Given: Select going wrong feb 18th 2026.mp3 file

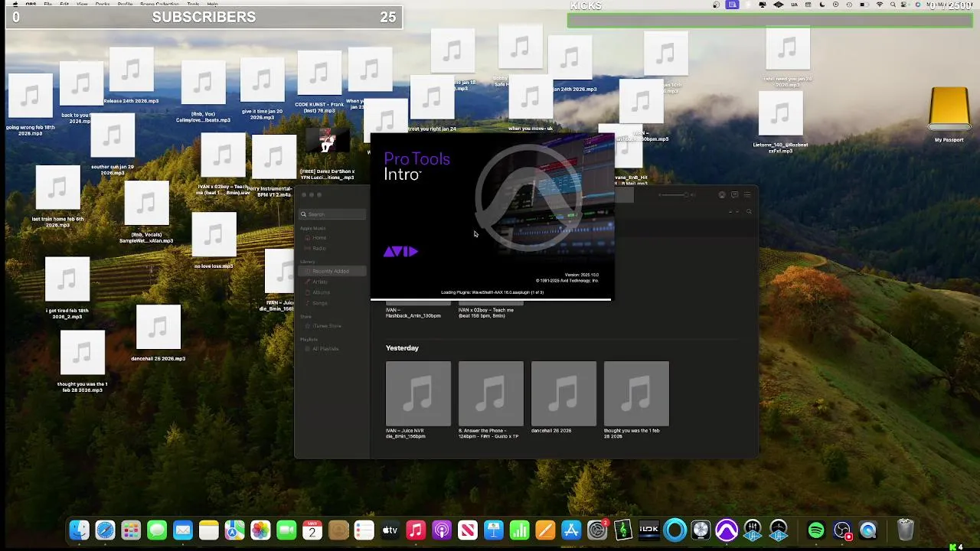Looking at the screenshot, I should point(30,105).
